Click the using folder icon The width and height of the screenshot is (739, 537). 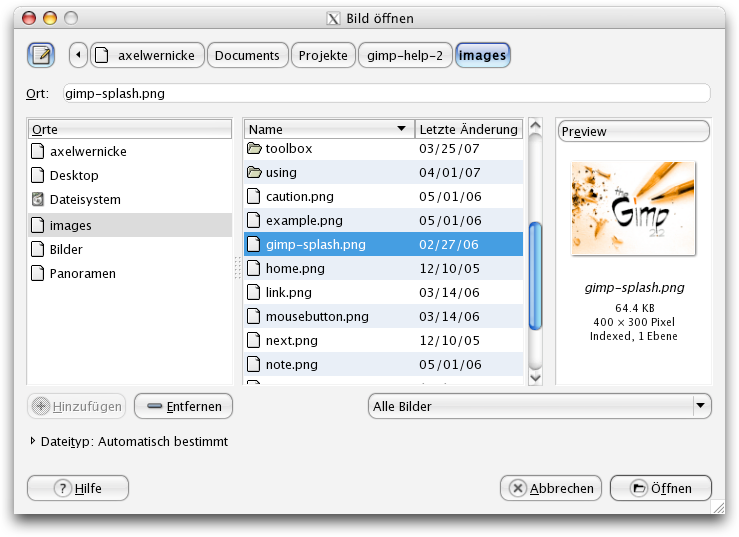point(254,173)
